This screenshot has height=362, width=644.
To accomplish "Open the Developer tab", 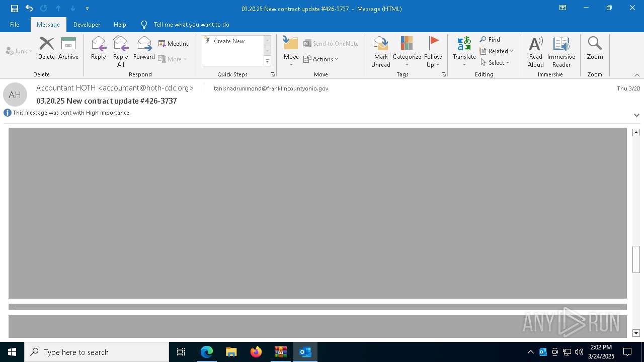I will click(87, 25).
